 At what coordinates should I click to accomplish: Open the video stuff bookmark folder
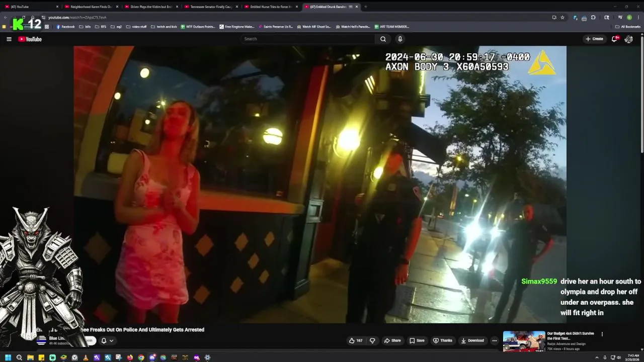click(136, 27)
